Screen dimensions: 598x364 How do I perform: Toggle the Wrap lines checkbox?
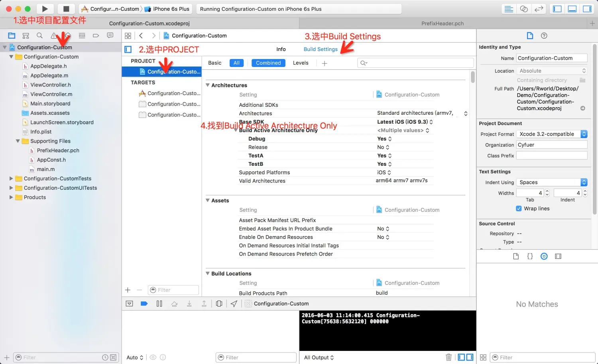point(519,209)
